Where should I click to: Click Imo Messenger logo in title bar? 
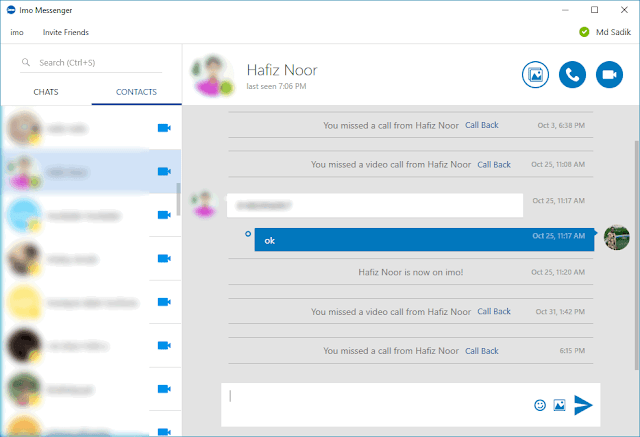coord(11,10)
